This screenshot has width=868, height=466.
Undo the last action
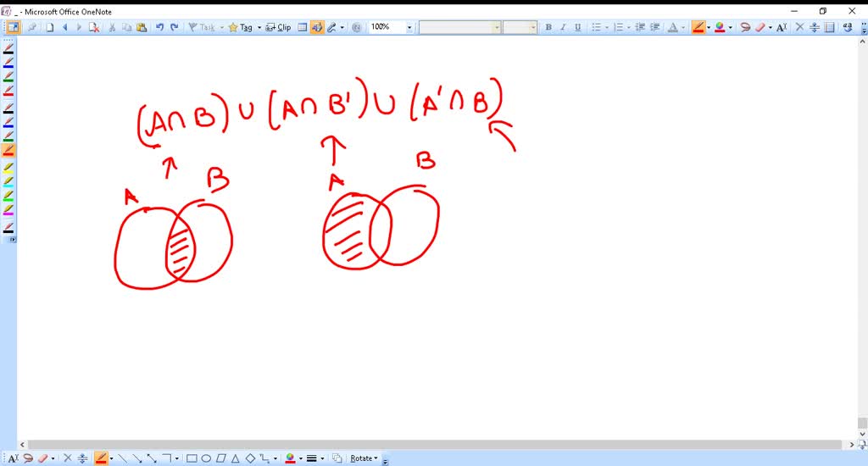[x=160, y=27]
